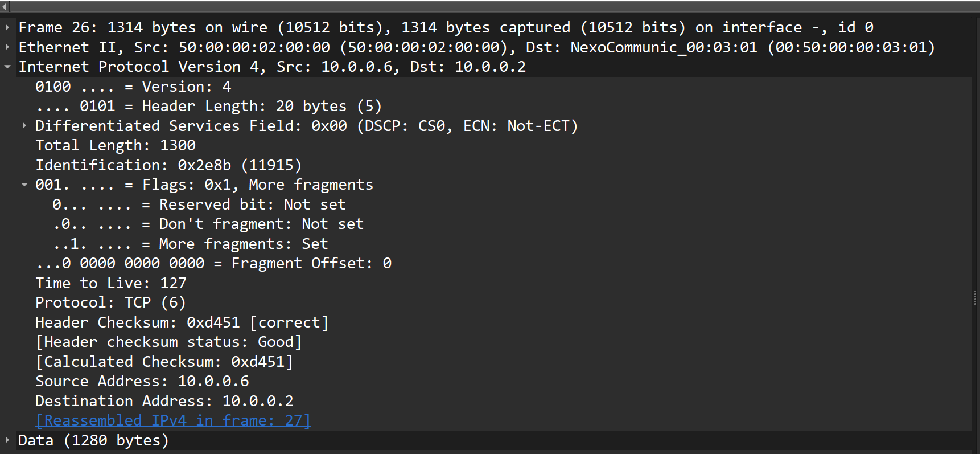The width and height of the screenshot is (980, 454).
Task: Click the pane resize handle on right edge
Action: pos(975,297)
